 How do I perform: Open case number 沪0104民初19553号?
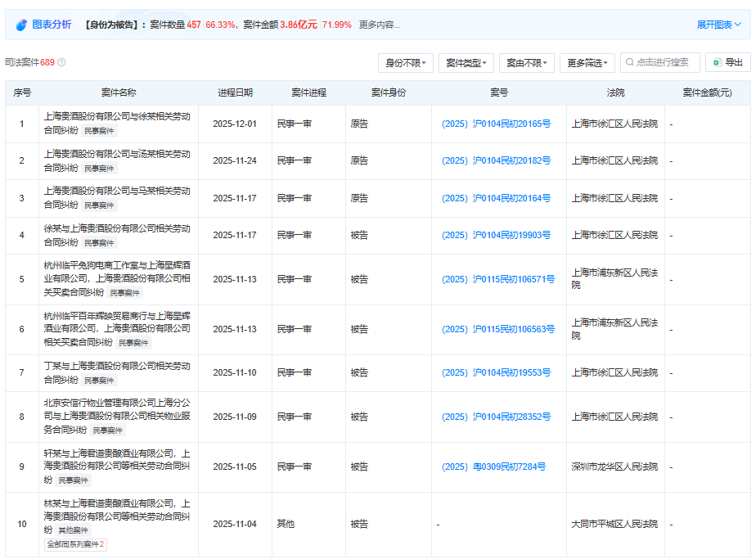496,373
